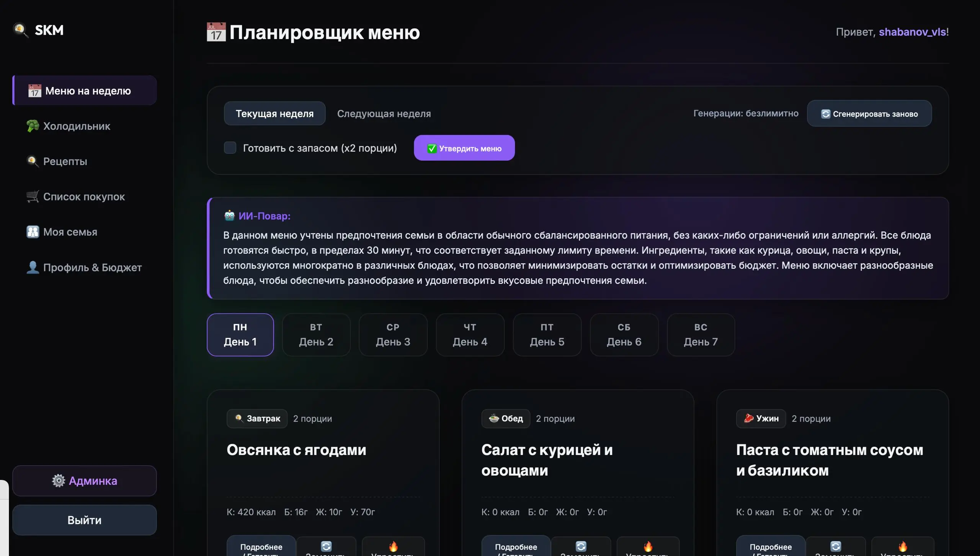980x556 pixels.
Task: Open Моя семья via the family icon
Action: click(x=33, y=232)
